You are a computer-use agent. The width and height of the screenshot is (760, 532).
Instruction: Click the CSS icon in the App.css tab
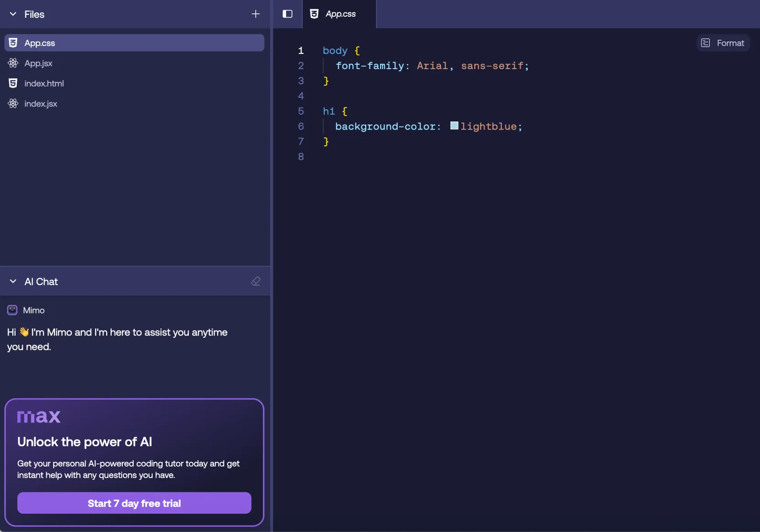pos(314,14)
